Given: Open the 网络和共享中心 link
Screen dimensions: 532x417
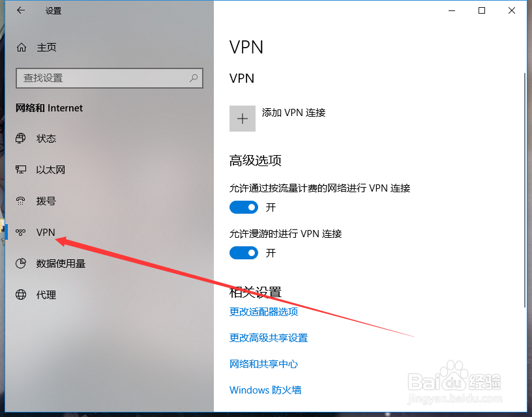Looking at the screenshot, I should pos(263,364).
